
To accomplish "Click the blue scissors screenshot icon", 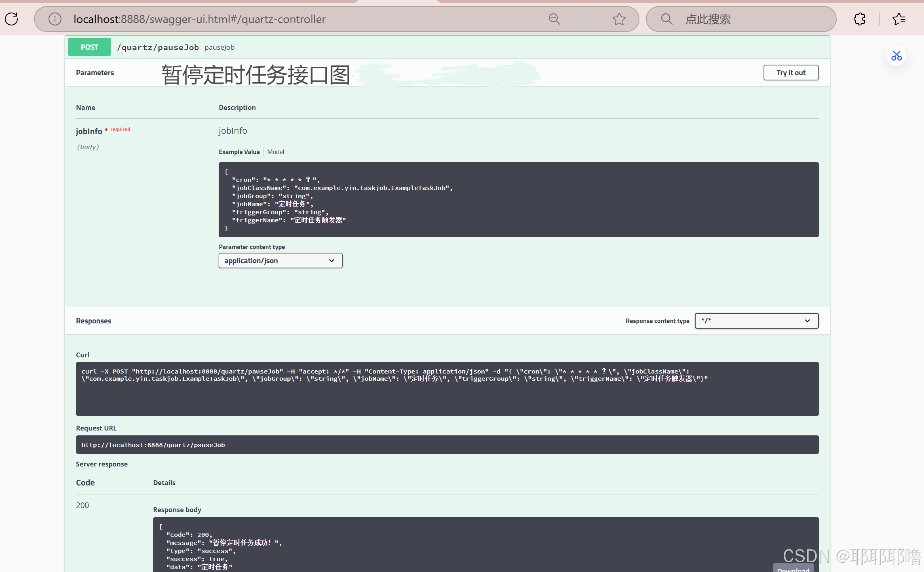I will pyautogui.click(x=896, y=56).
